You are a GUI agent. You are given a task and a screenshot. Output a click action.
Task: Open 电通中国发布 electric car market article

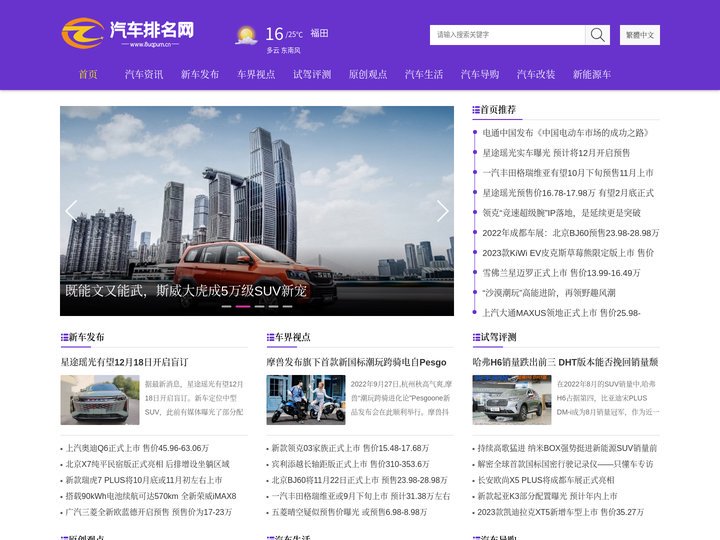coord(565,133)
